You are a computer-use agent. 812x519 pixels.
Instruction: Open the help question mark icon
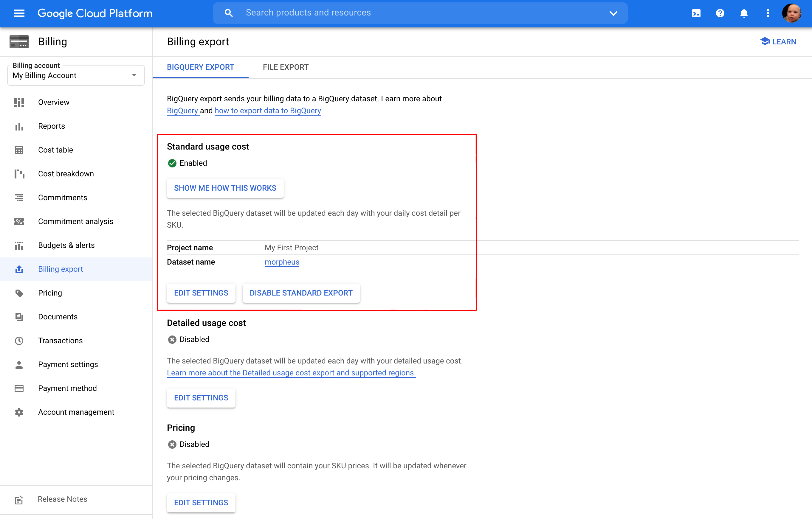point(720,13)
